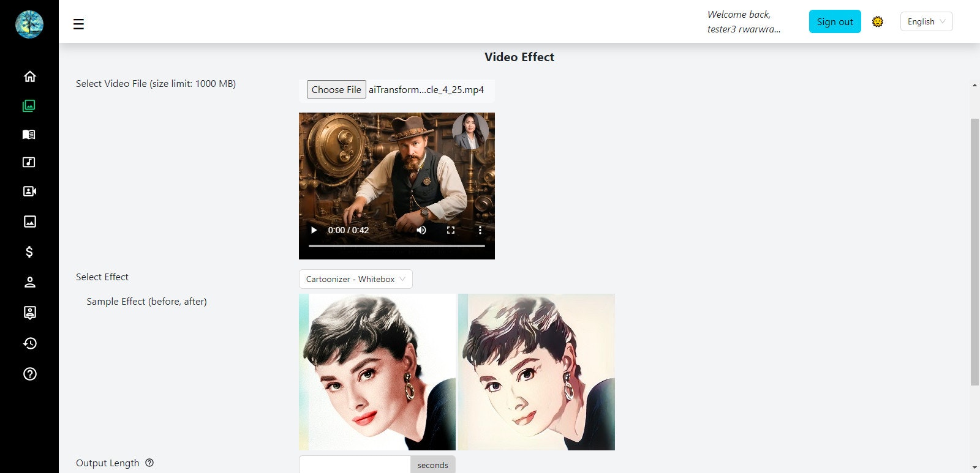Click the Output Length seconds input field

pyautogui.click(x=355, y=465)
